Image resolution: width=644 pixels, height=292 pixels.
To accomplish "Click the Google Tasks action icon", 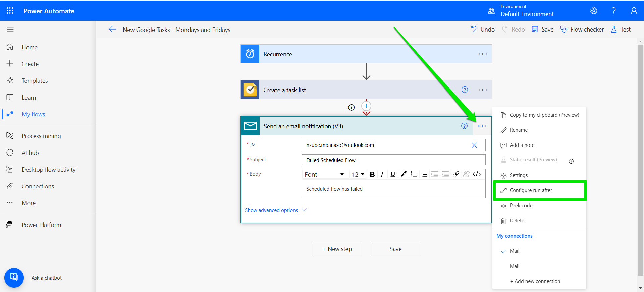I will [x=250, y=90].
